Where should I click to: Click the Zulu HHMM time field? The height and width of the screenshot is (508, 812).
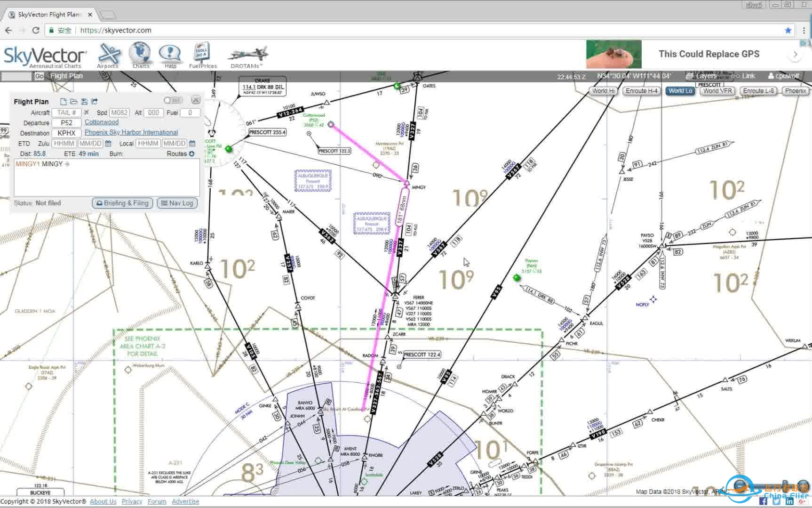(64, 143)
